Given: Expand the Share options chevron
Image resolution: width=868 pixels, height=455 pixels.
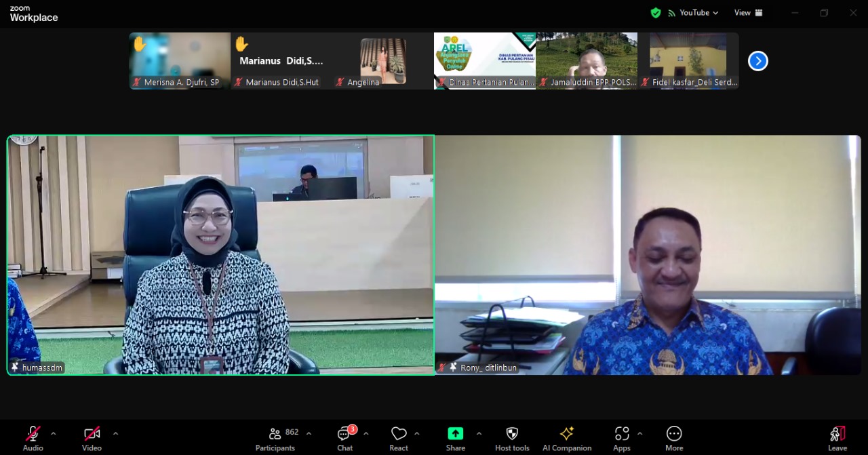Looking at the screenshot, I should coord(479,433).
